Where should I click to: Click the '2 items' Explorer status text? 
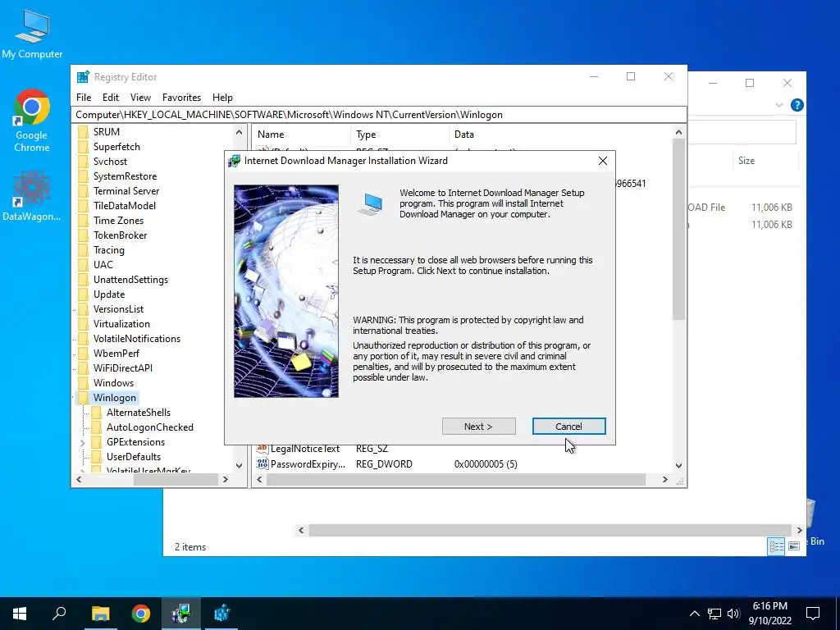(x=190, y=547)
